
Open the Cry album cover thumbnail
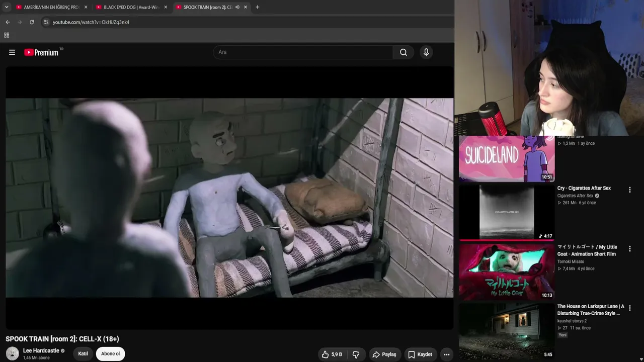coord(506,212)
